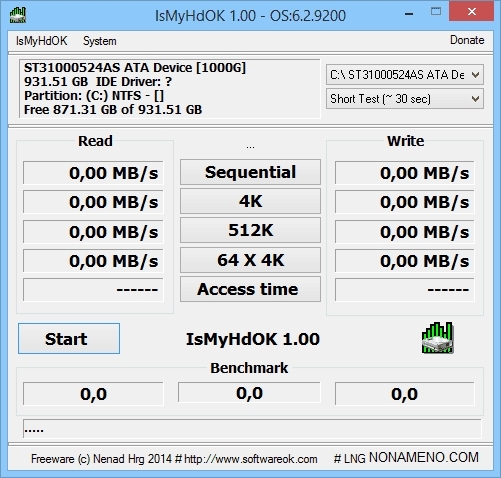The image size is (501, 478).
Task: Click the middle Benchmark score field
Action: coord(249,392)
